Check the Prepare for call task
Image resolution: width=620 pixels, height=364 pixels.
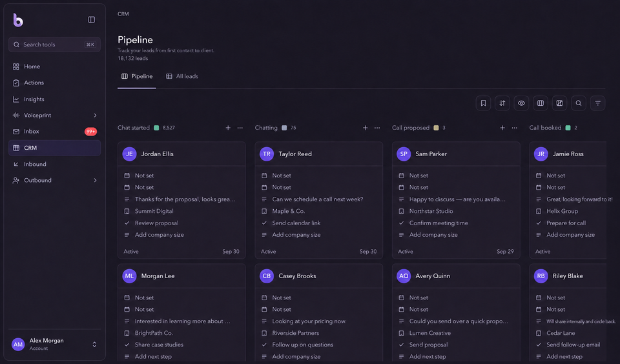(539, 223)
